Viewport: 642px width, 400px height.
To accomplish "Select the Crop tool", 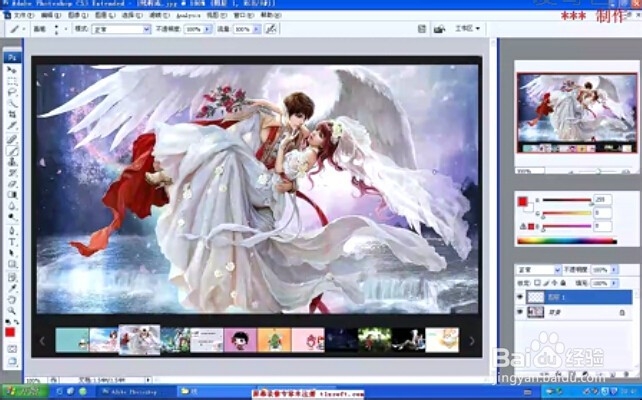I will coord(12,115).
